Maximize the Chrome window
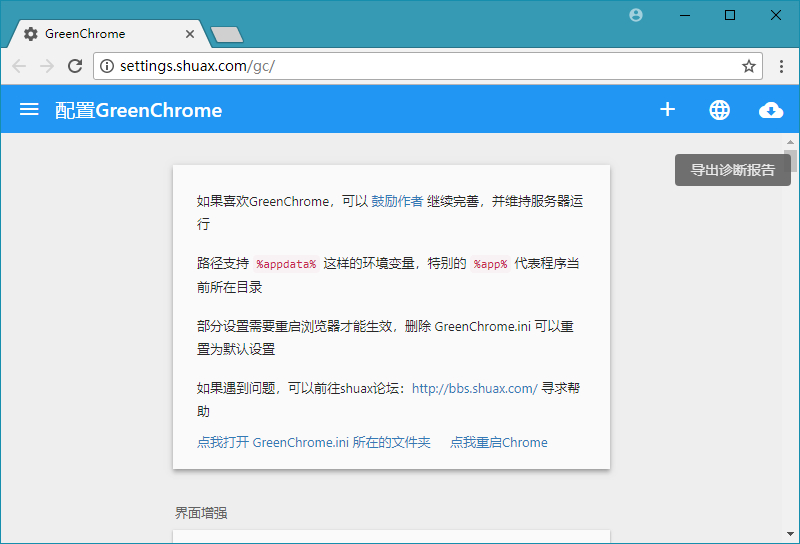Screen dimensions: 800x544 730,15
